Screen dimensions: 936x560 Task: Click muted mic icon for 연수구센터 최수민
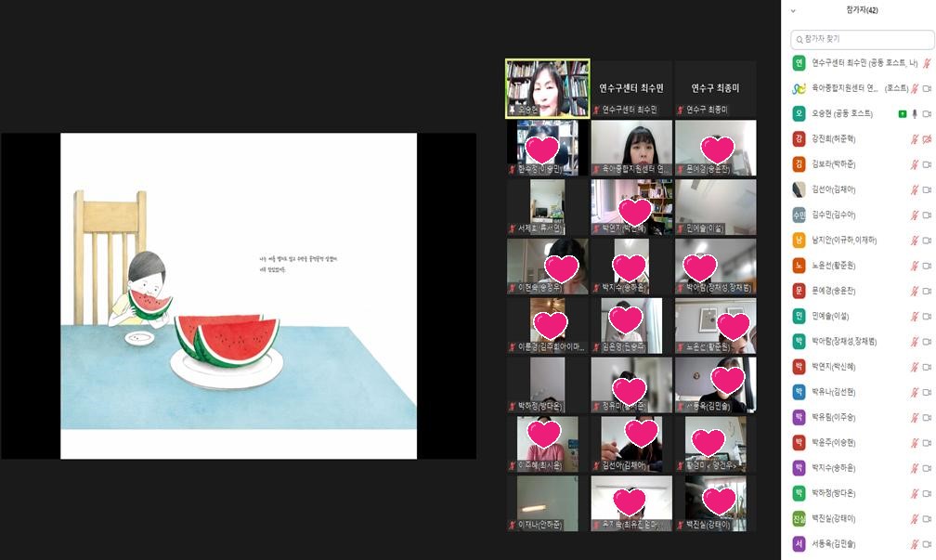(x=927, y=63)
